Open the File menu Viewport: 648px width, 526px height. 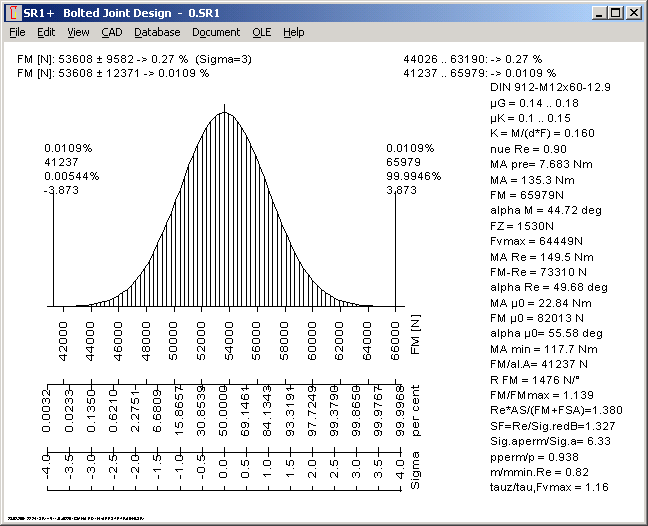click(x=17, y=32)
